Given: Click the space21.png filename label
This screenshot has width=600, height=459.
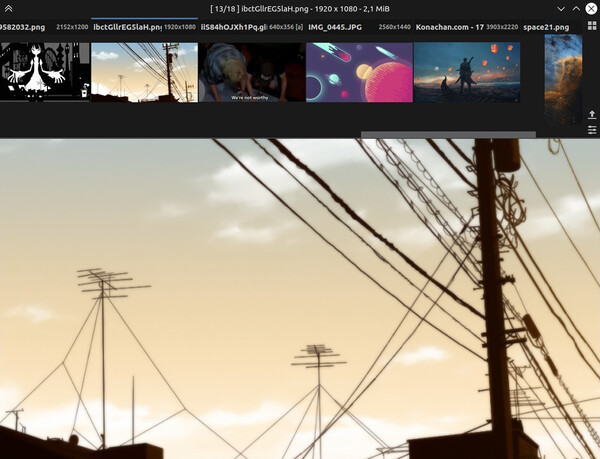Looking at the screenshot, I should tap(546, 28).
